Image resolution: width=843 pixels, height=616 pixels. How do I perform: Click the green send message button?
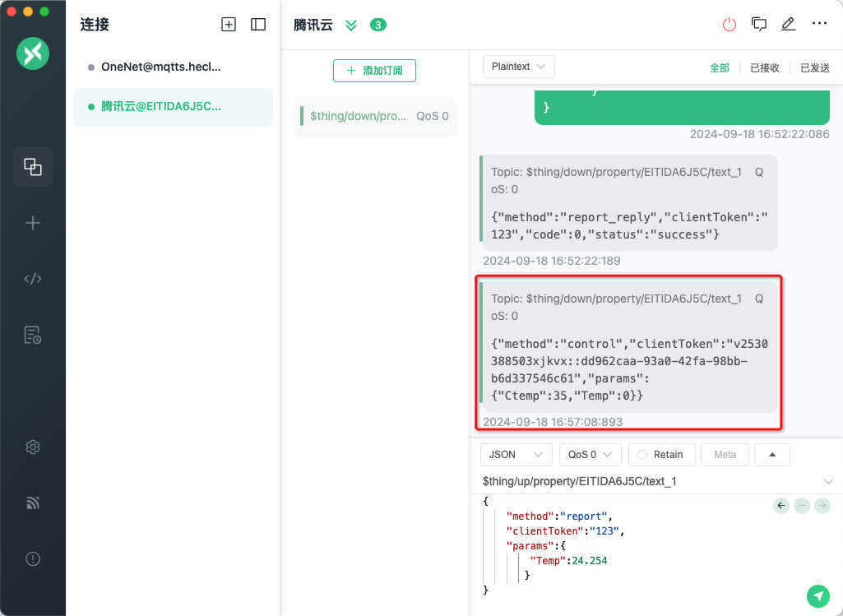pos(818,595)
